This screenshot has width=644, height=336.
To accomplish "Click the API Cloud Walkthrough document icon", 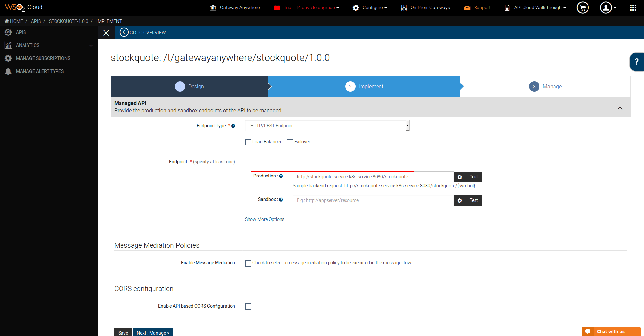I will 507,8.
